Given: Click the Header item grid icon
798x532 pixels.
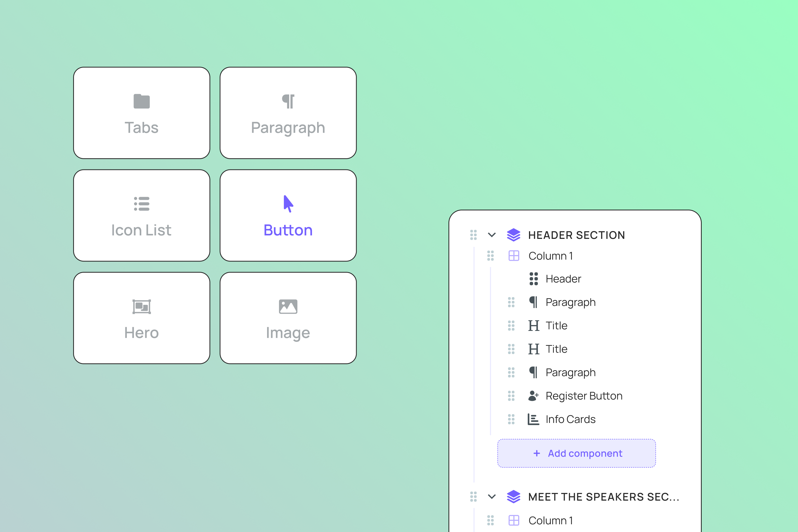Looking at the screenshot, I should 534,279.
